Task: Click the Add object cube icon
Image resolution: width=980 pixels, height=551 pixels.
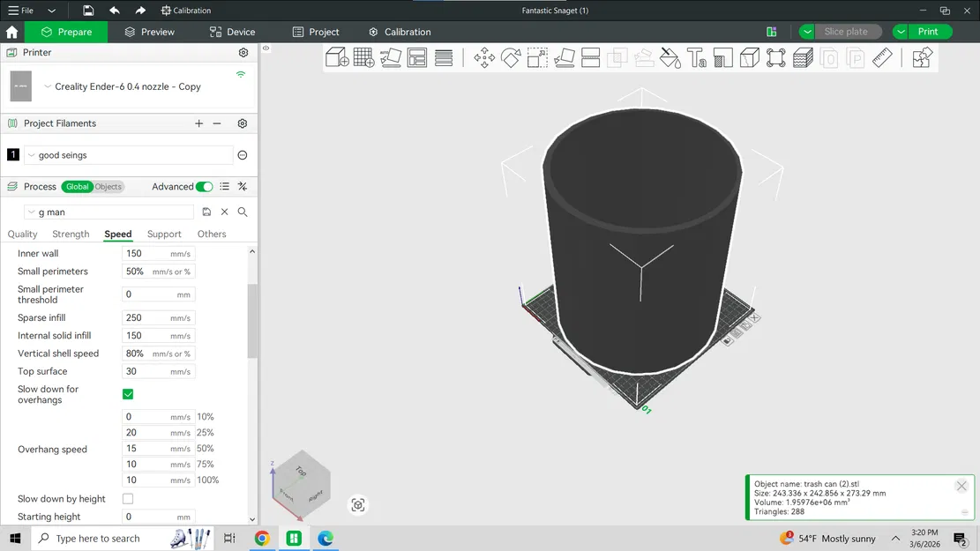Action: [337, 58]
